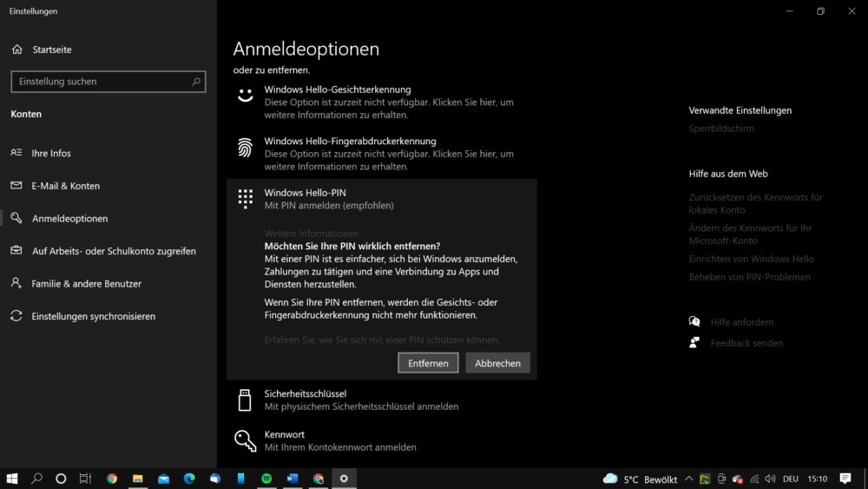Click the Settings gear on taskbar
Screen dimensions: 868x489
[x=344, y=479]
